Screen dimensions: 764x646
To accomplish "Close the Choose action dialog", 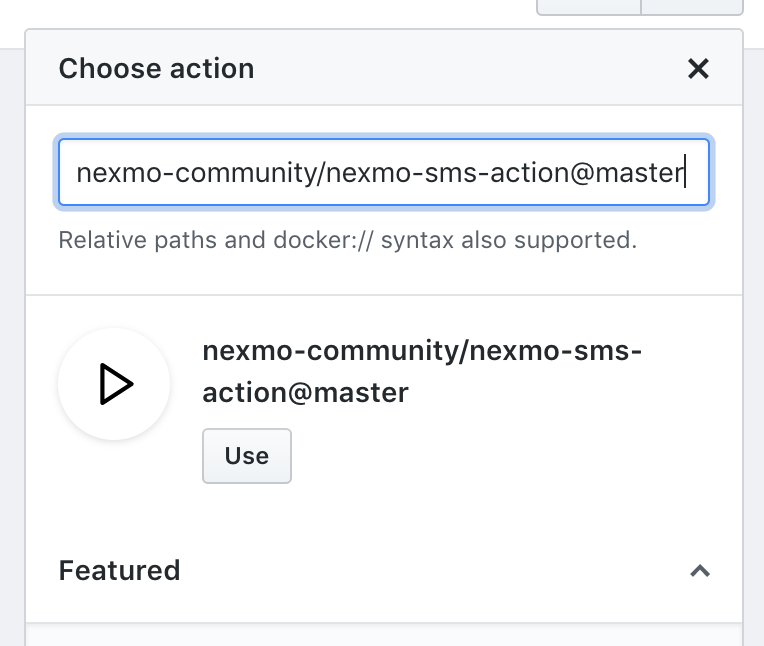I will [698, 69].
